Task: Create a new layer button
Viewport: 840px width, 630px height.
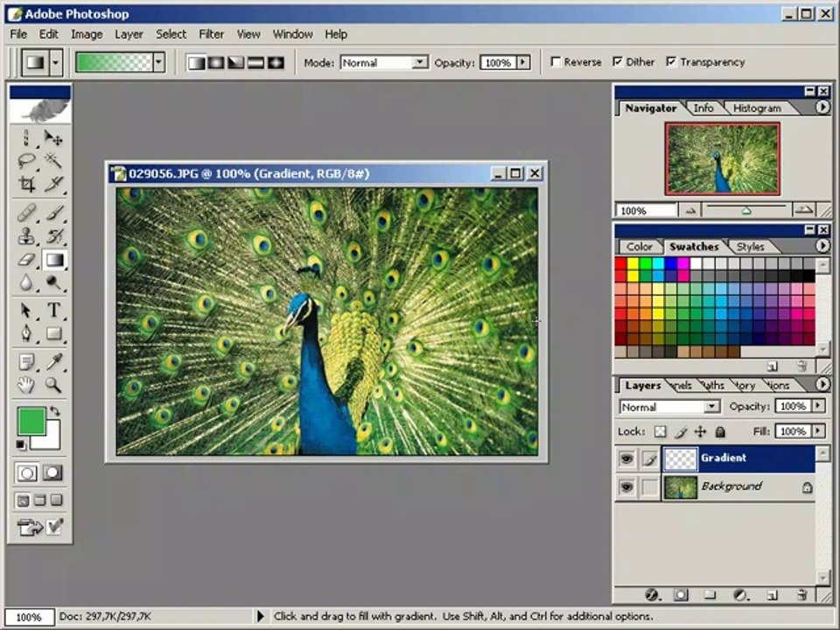Action: [x=772, y=595]
